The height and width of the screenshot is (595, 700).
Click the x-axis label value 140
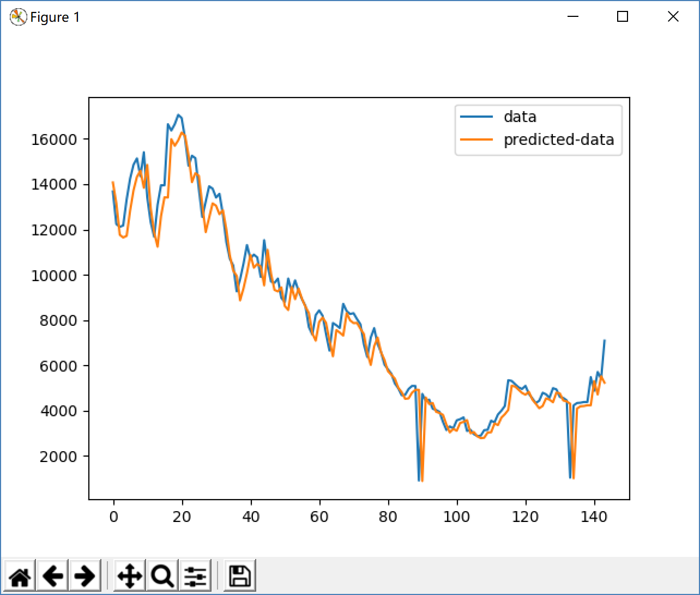594,516
